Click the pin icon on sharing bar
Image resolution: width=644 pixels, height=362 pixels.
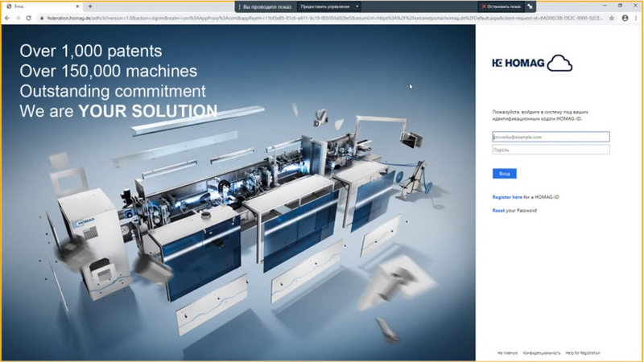coord(530,6)
